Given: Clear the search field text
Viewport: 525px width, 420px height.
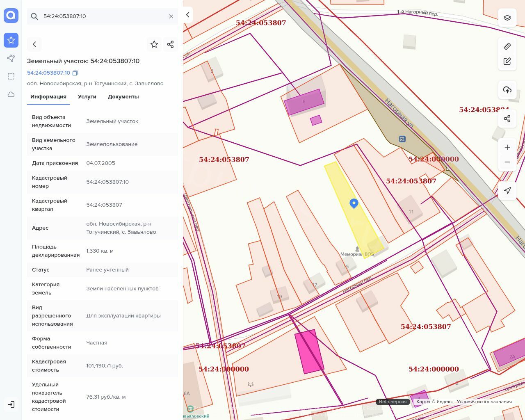Looking at the screenshot, I should point(171,16).
